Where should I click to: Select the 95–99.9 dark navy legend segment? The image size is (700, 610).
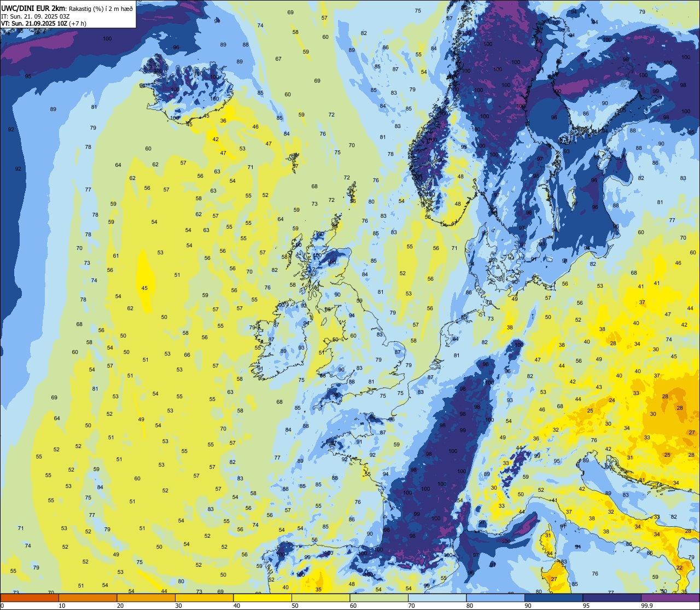pos(612,597)
